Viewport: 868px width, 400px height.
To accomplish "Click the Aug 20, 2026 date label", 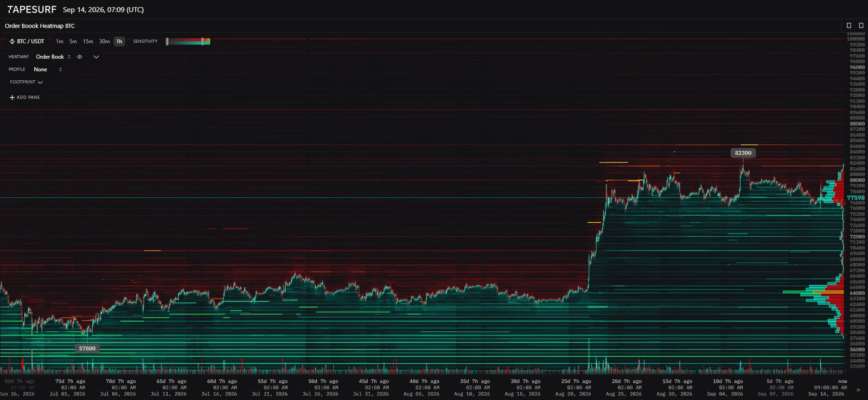I will (572, 394).
